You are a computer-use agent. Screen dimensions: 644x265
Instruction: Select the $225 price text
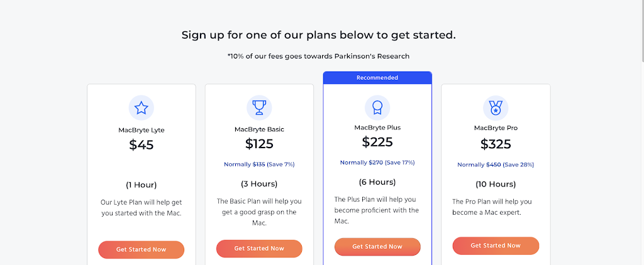pos(377,142)
